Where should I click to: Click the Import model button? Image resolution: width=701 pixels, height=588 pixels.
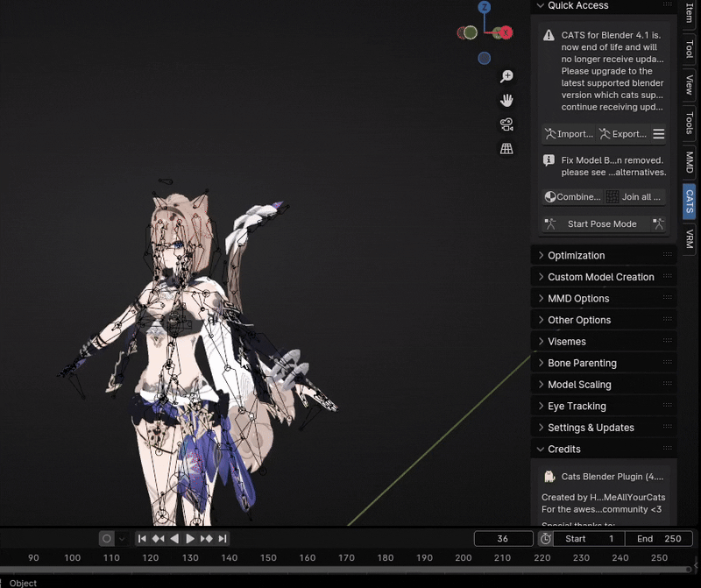coord(569,134)
